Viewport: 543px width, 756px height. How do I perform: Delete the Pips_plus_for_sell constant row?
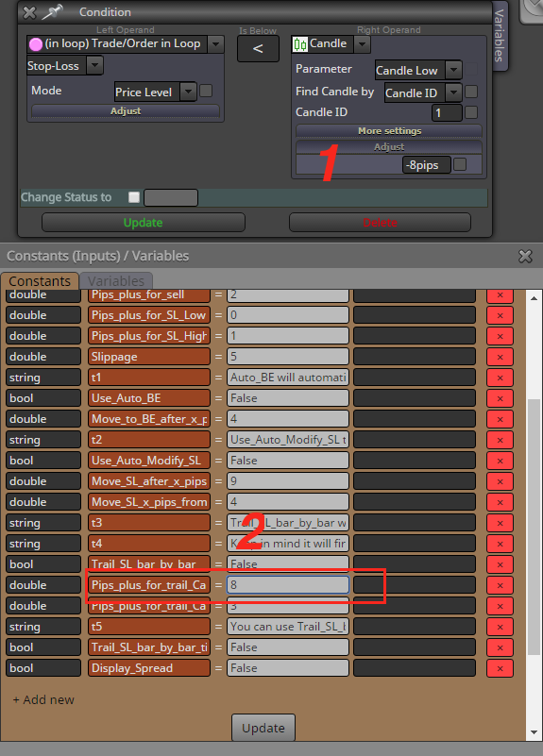500,295
